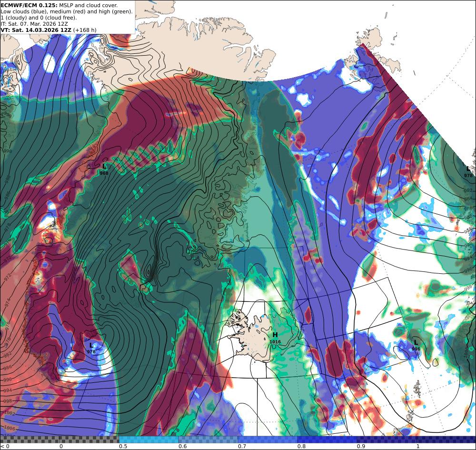The height and width of the screenshot is (450, 476).
Task: Click the 'VT: Sat. 14.03.2026 12Z' valid time
Action: tap(36, 30)
